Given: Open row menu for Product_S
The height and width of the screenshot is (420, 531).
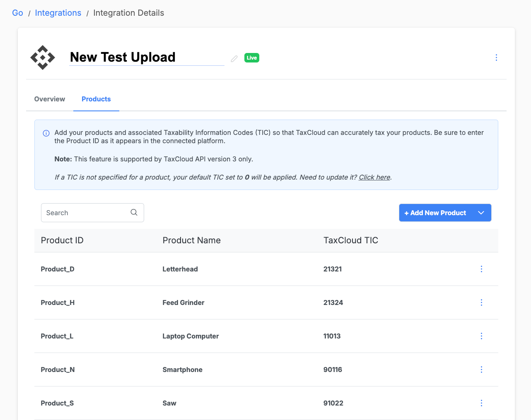Looking at the screenshot, I should pos(481,403).
